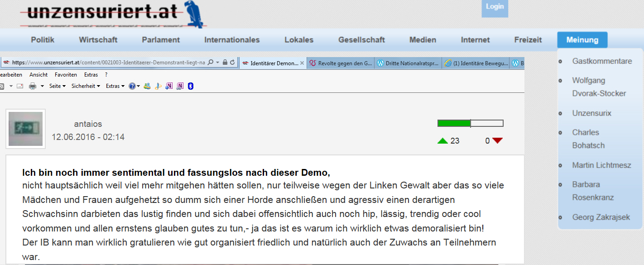The image size is (644, 265).
Task: Click the antaios user avatar thumbnail
Action: click(25, 129)
